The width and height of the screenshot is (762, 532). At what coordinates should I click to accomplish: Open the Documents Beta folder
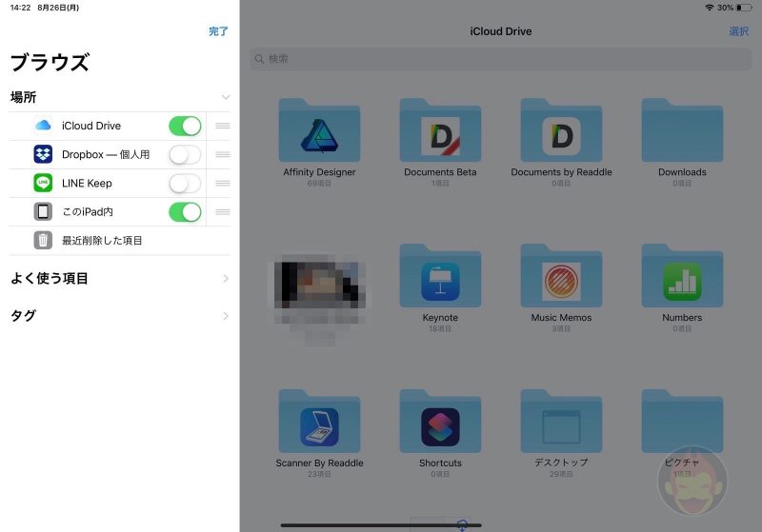click(440, 130)
